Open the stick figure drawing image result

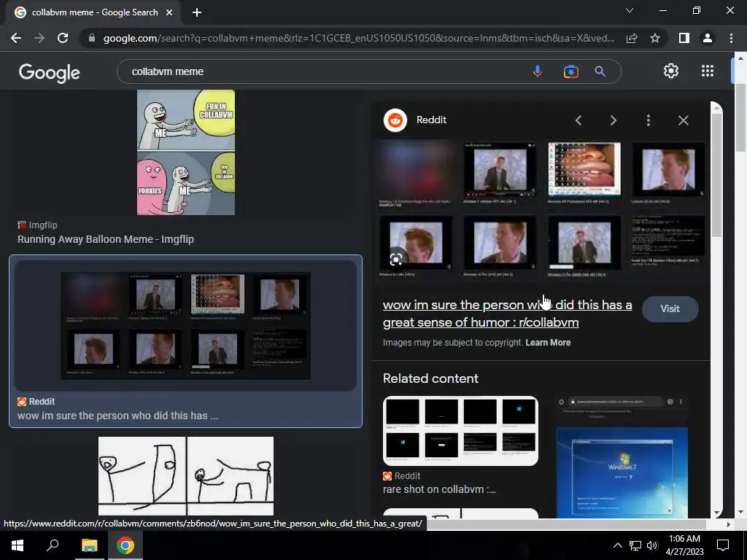pyautogui.click(x=186, y=475)
